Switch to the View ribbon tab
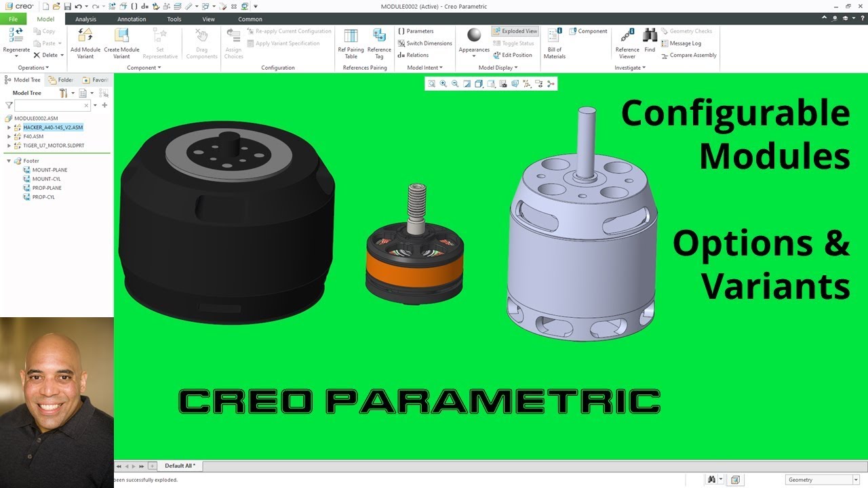 point(209,19)
